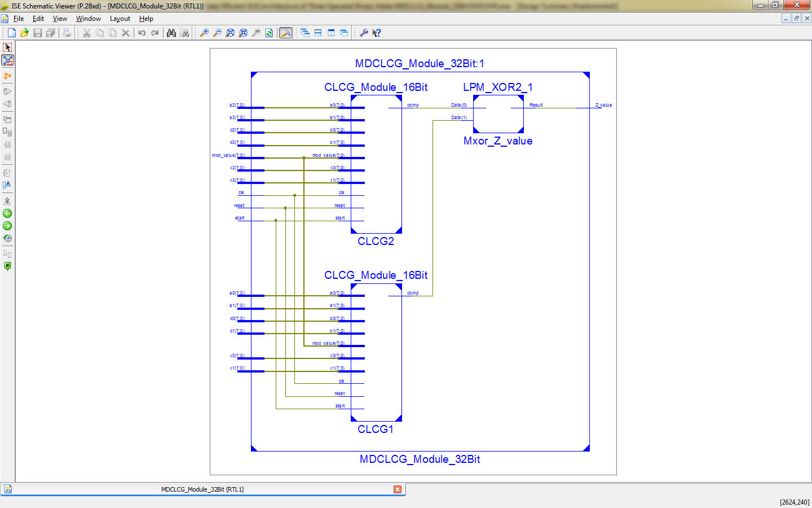
Task: Click the What's This help cursor icon
Action: [x=377, y=33]
